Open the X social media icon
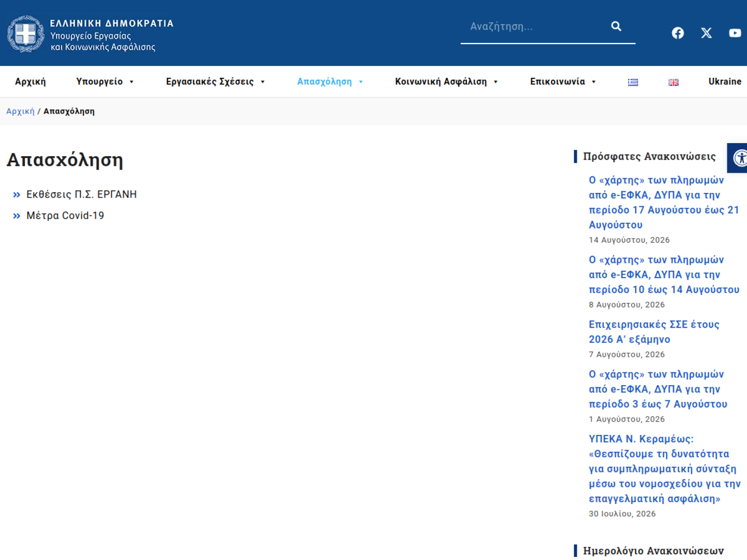The width and height of the screenshot is (747, 560). pyautogui.click(x=706, y=33)
